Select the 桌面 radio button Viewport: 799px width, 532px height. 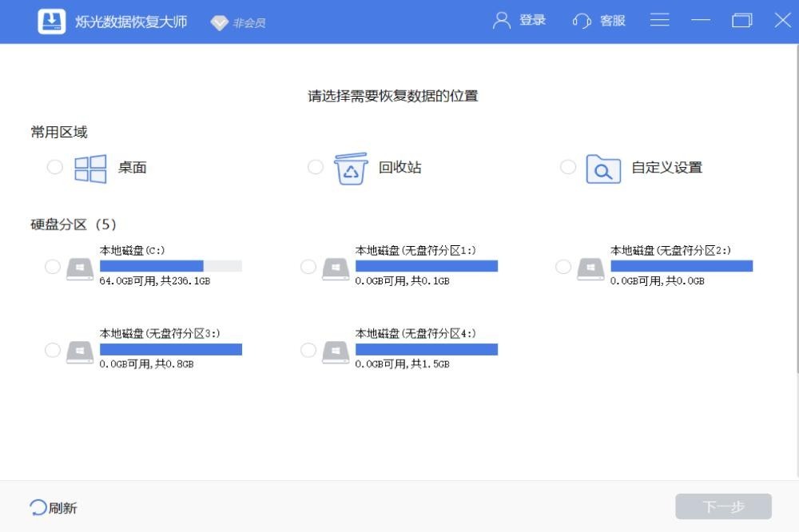[54, 167]
